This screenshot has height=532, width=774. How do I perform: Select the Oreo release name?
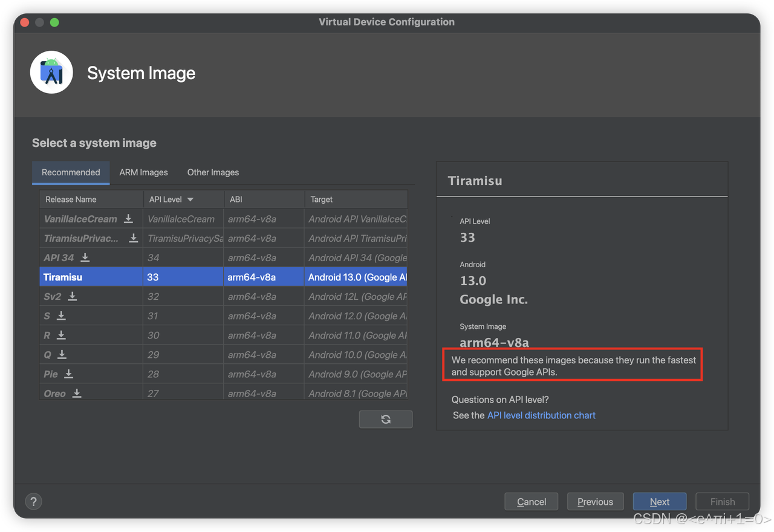point(54,393)
